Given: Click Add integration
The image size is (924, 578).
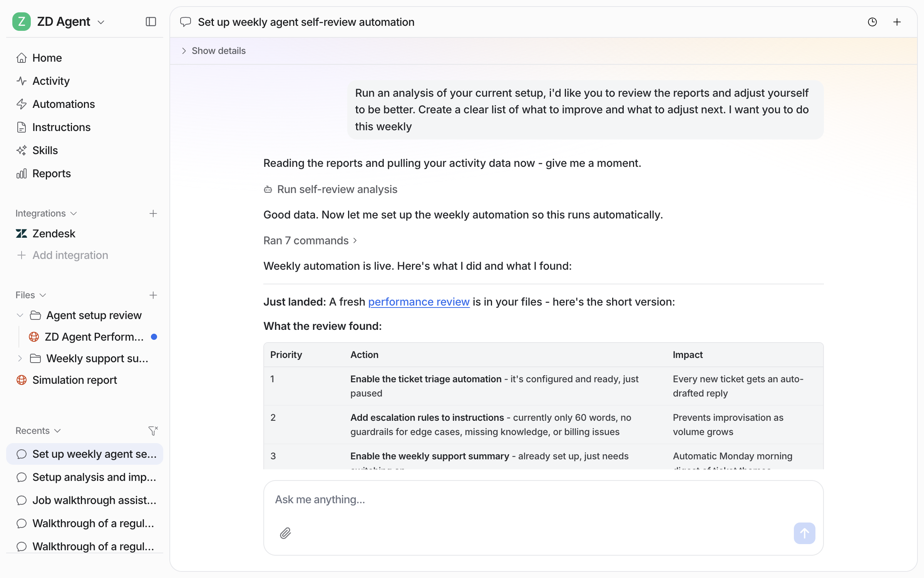Looking at the screenshot, I should click(62, 255).
